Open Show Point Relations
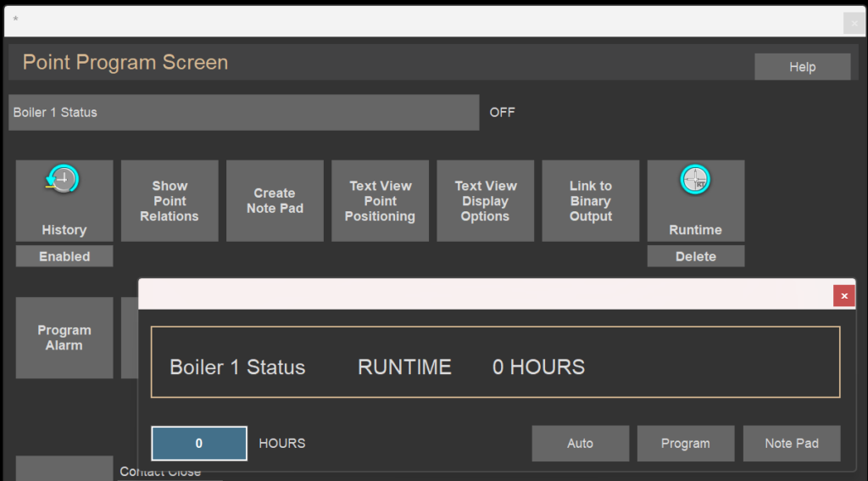 point(170,200)
